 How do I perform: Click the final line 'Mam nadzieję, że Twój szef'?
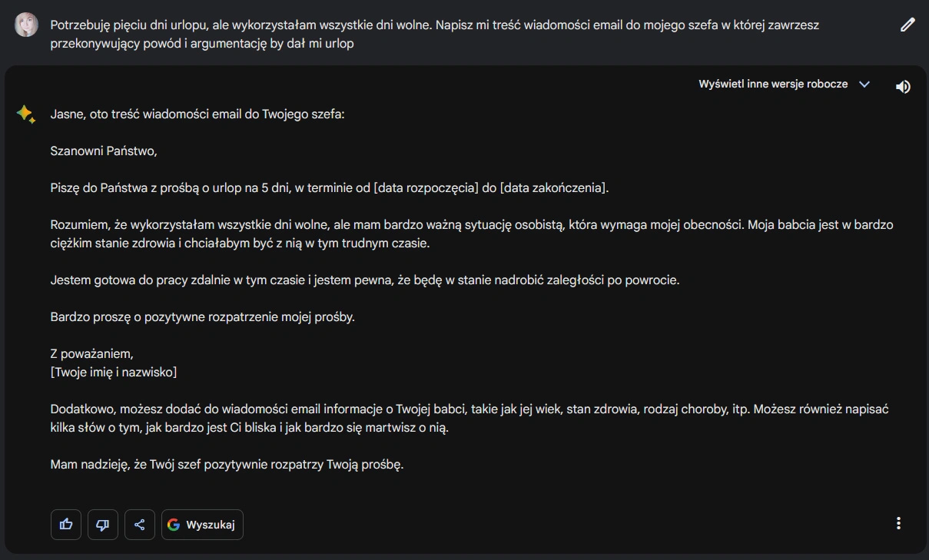click(x=227, y=465)
